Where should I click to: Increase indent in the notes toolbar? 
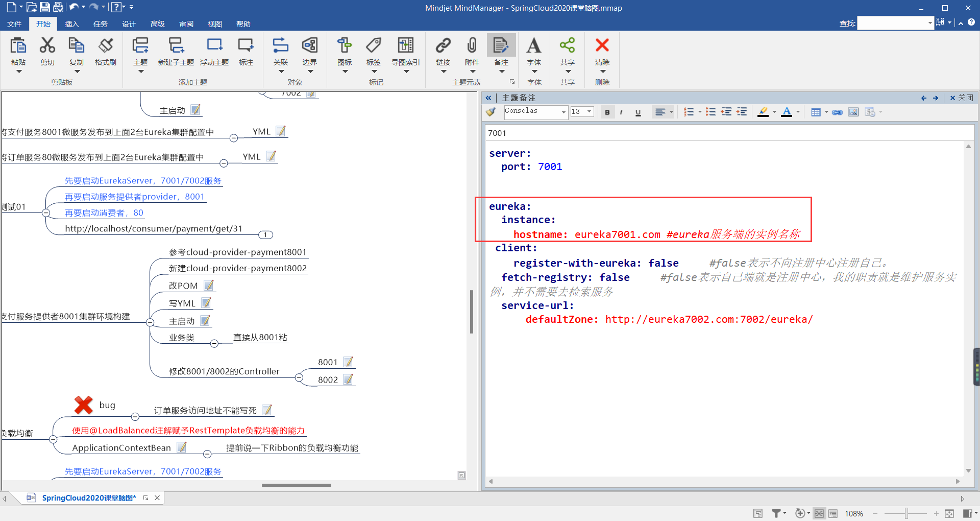pyautogui.click(x=742, y=112)
